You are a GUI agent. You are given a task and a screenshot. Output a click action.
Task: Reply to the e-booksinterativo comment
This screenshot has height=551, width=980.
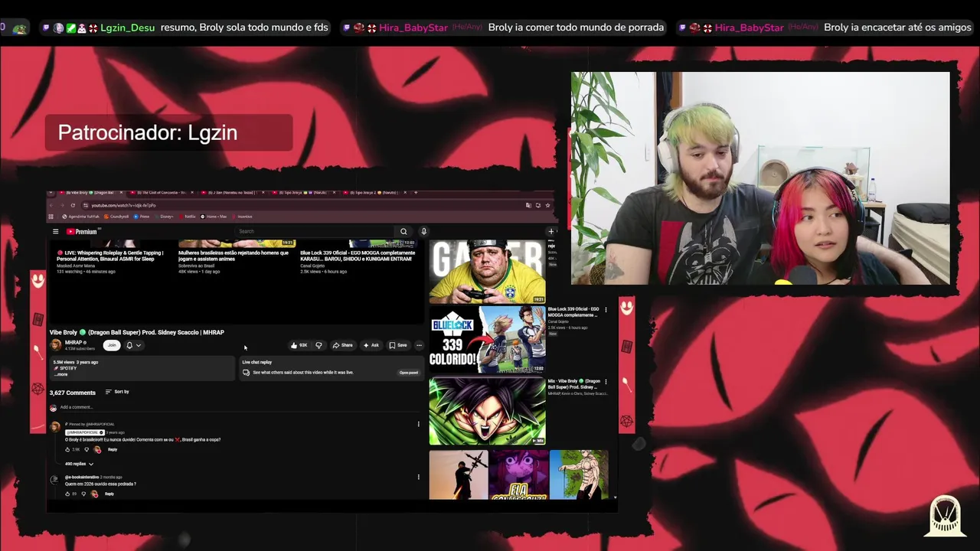point(109,494)
